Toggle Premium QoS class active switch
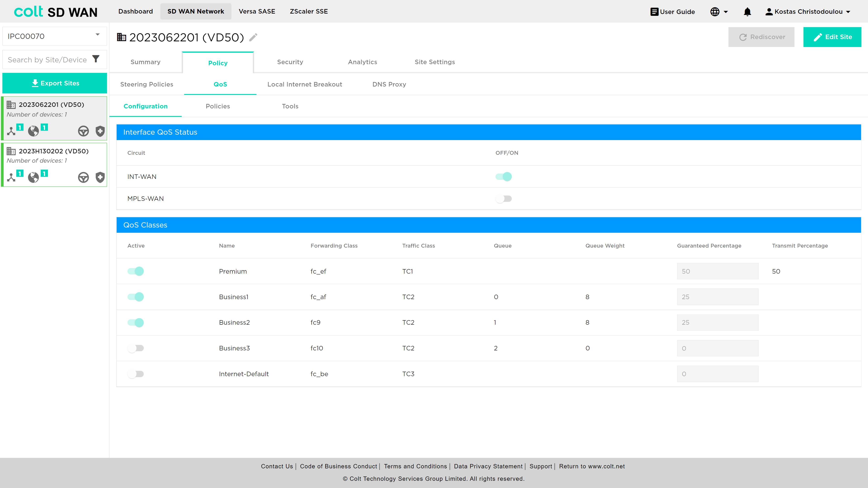Image resolution: width=868 pixels, height=488 pixels. pos(135,271)
